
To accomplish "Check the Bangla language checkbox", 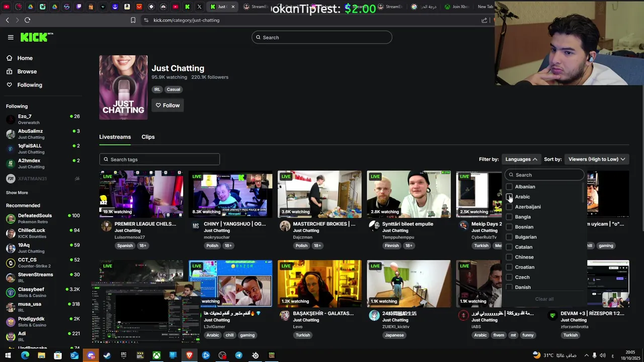I will [509, 217].
